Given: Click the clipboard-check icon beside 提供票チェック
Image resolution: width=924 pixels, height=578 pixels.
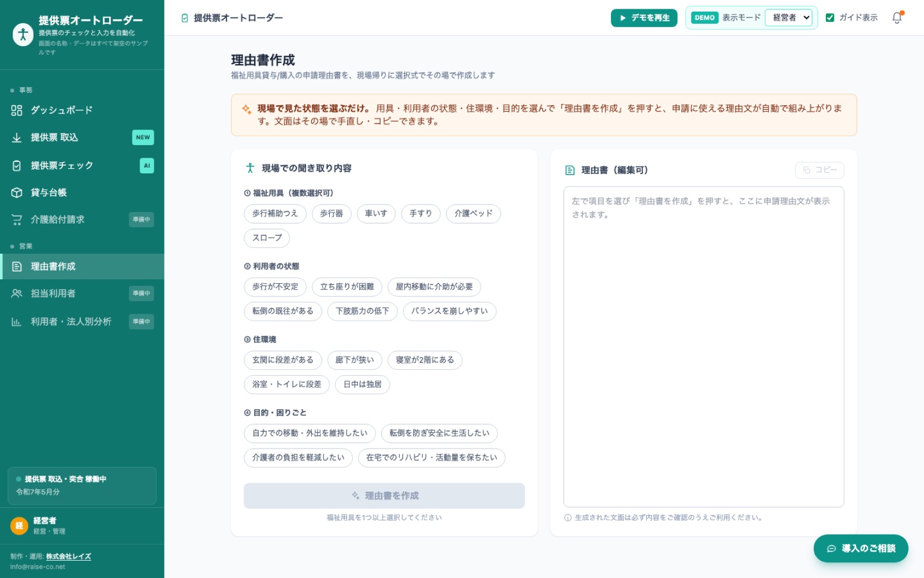Looking at the screenshot, I should pos(17,166).
